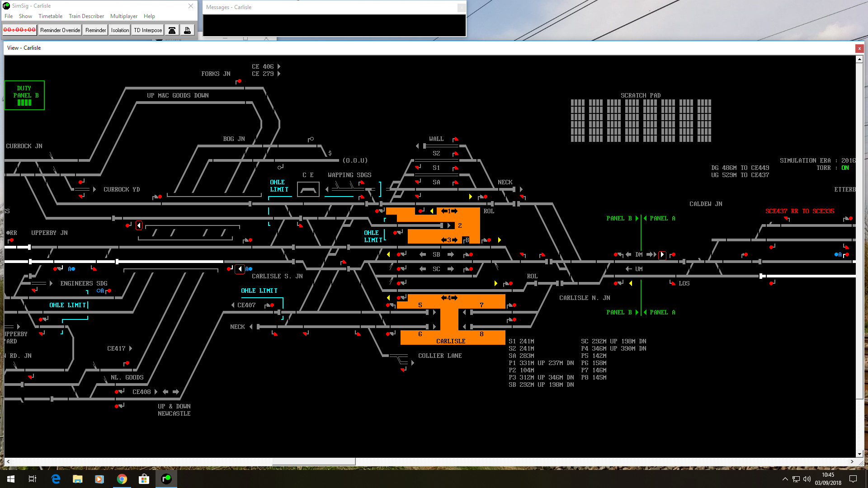Toggle the TORR ON indicator
The image size is (868, 488).
click(845, 168)
